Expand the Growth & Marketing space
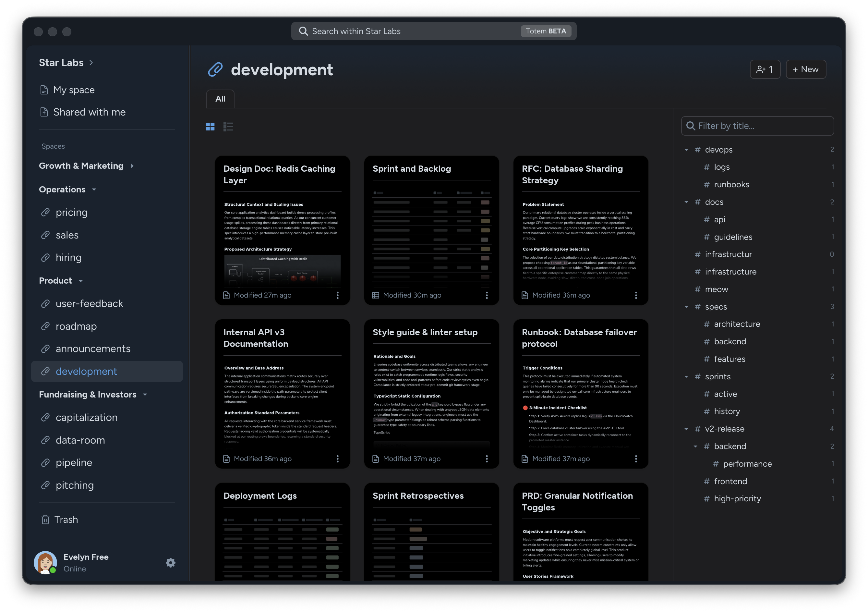 pos(132,166)
